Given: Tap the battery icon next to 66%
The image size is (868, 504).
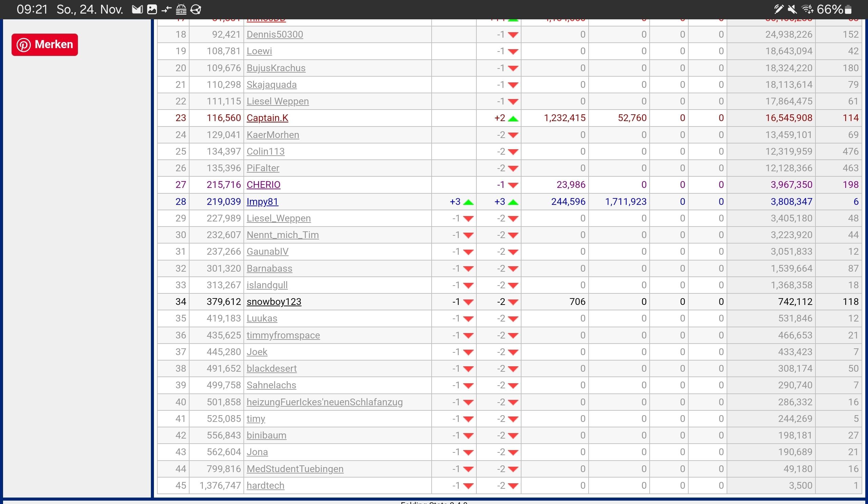Looking at the screenshot, I should click(x=848, y=9).
